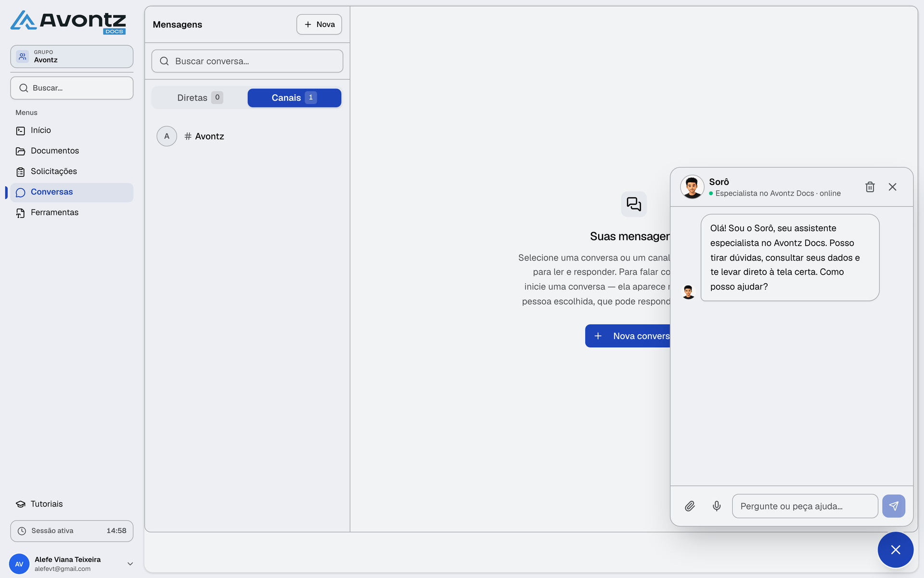This screenshot has width=924, height=578.
Task: Attach a file to Sorô chat
Action: click(x=690, y=506)
